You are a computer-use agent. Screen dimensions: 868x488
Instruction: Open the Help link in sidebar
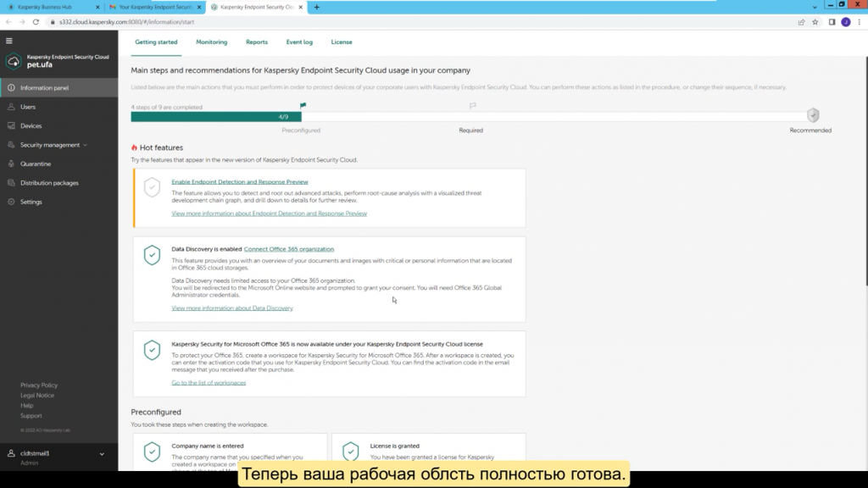tap(26, 406)
